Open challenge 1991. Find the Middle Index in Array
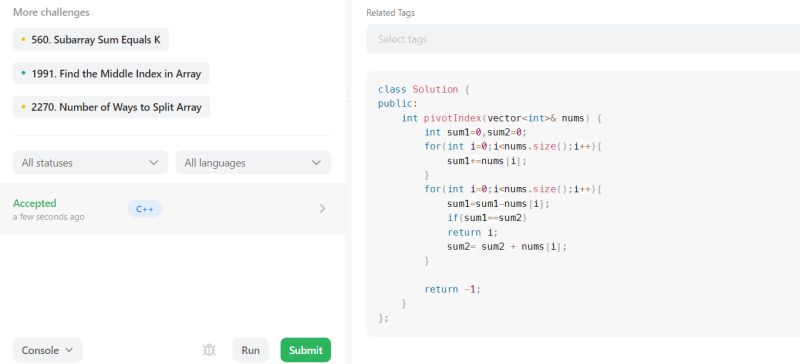 point(111,74)
